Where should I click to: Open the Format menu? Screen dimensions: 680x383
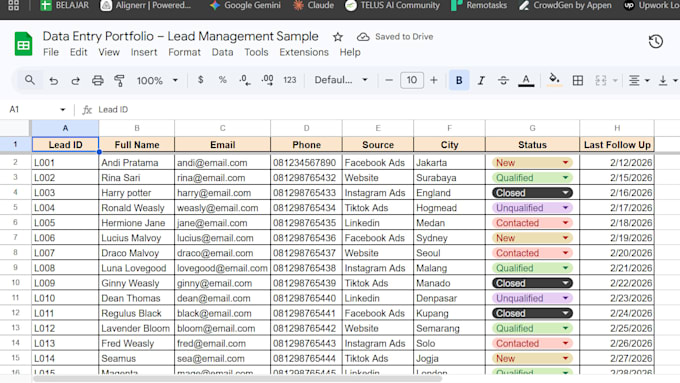click(184, 52)
